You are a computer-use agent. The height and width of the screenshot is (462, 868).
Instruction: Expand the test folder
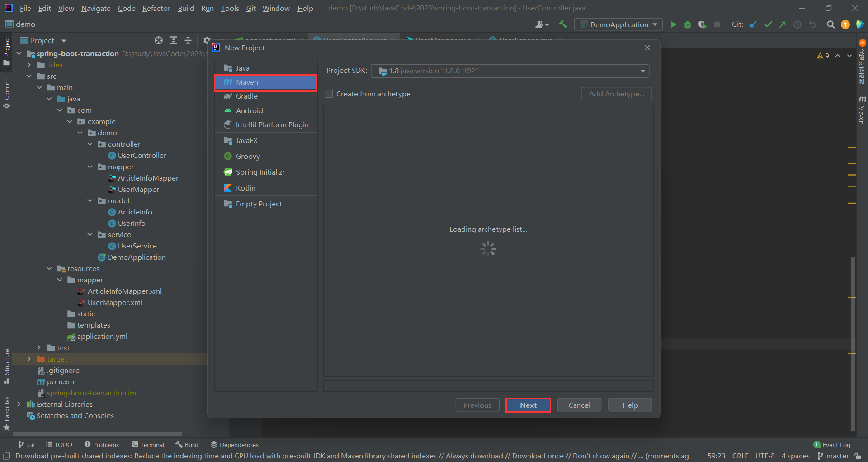(39, 348)
